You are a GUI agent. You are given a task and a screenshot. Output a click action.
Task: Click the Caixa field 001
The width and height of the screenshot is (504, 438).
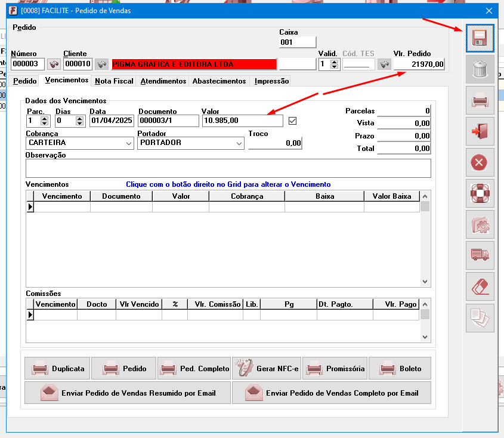(298, 42)
